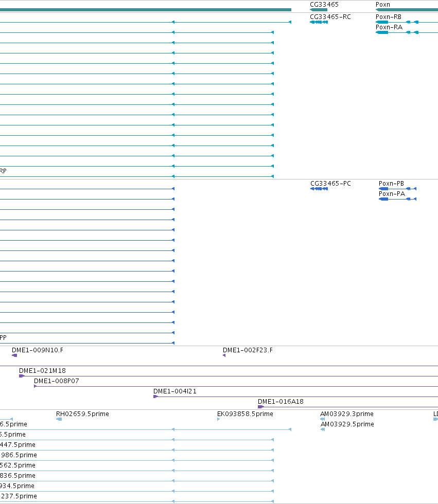Click the DME1-009N10.F feature label
Image resolution: width=438 pixels, height=504 pixels.
[38, 350]
